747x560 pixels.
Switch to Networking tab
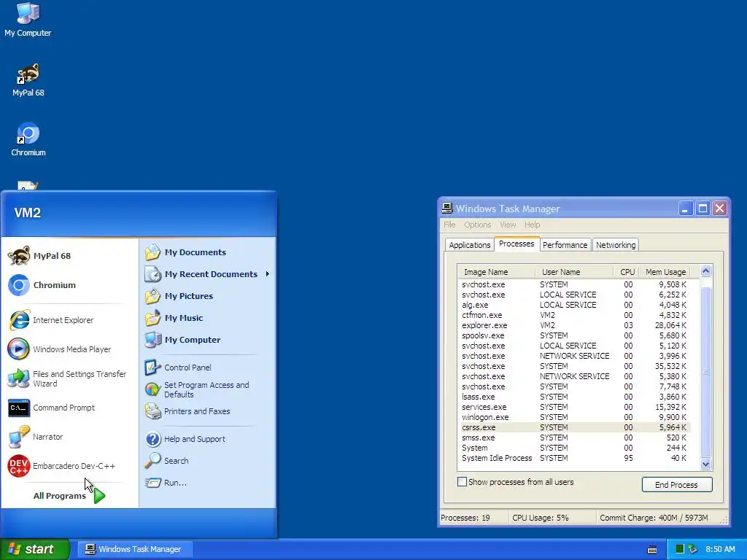point(616,245)
